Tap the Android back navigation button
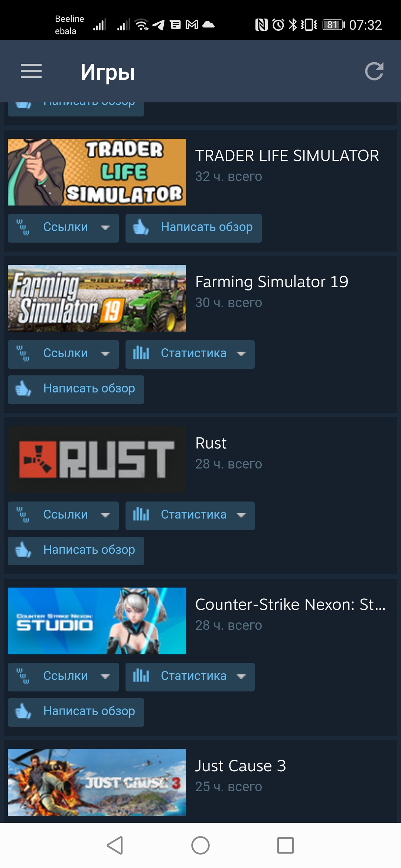 (115, 845)
